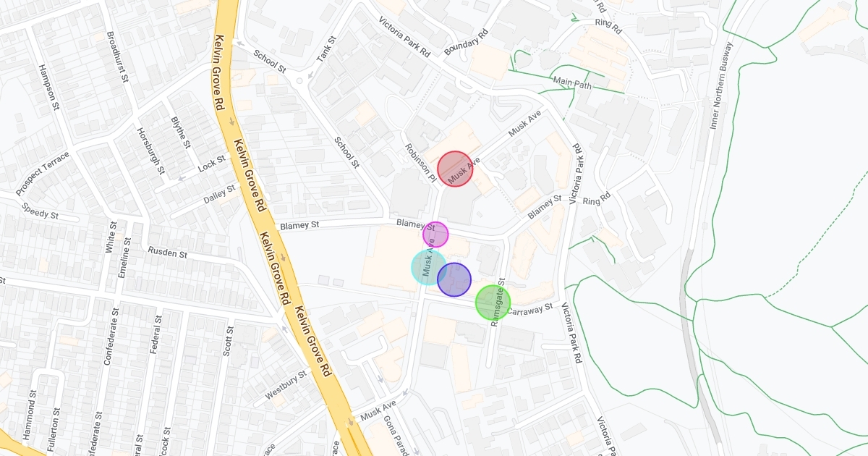Select the magenta circle marker
868x456 pixels.
435,235
